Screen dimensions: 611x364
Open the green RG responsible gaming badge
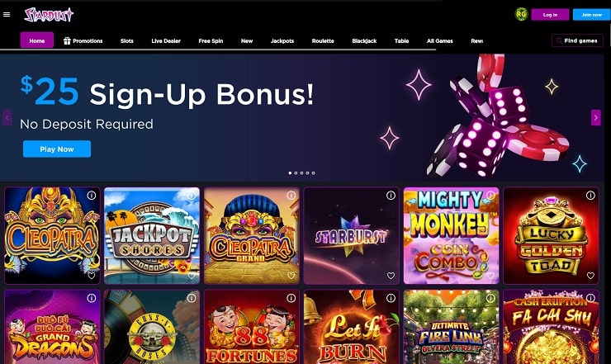(521, 15)
